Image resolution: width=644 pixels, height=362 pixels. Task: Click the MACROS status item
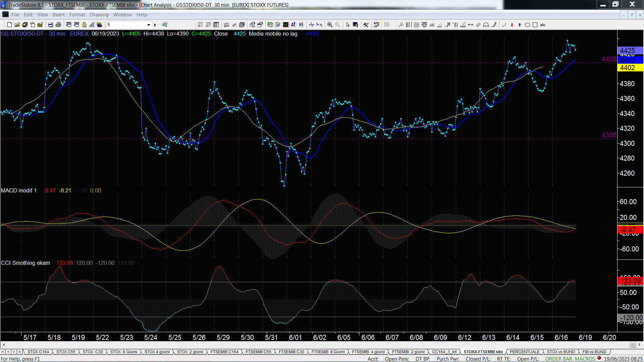tap(585, 359)
